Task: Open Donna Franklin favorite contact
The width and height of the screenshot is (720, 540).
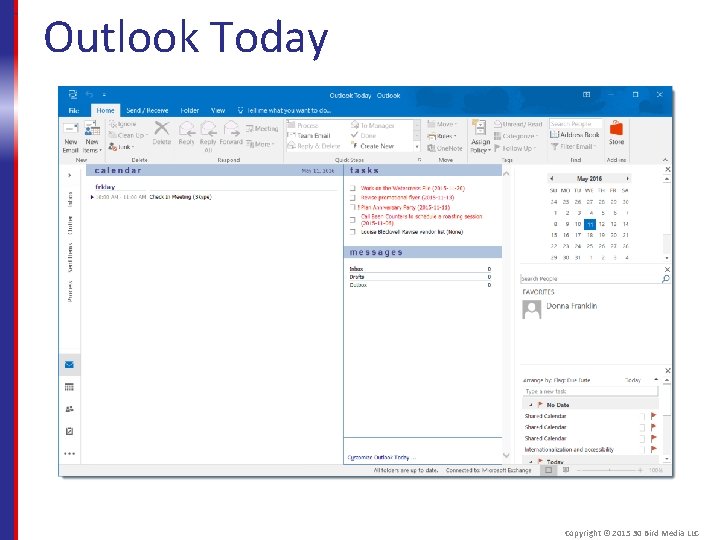Action: click(560, 309)
